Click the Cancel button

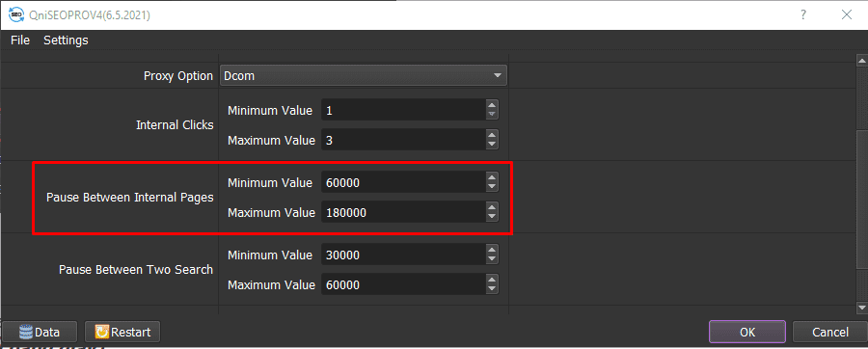pyautogui.click(x=829, y=332)
